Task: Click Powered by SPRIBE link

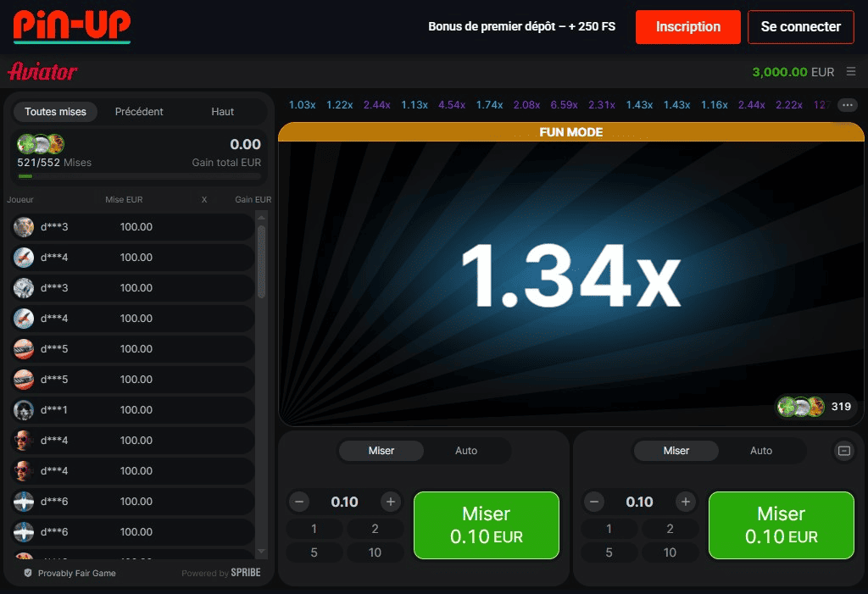Action: coord(221,573)
